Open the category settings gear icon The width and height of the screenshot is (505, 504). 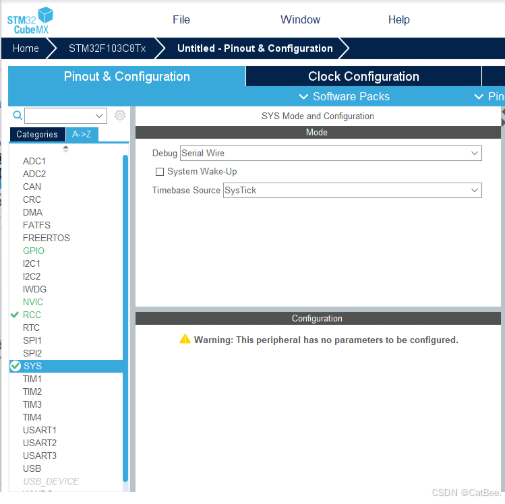[120, 115]
